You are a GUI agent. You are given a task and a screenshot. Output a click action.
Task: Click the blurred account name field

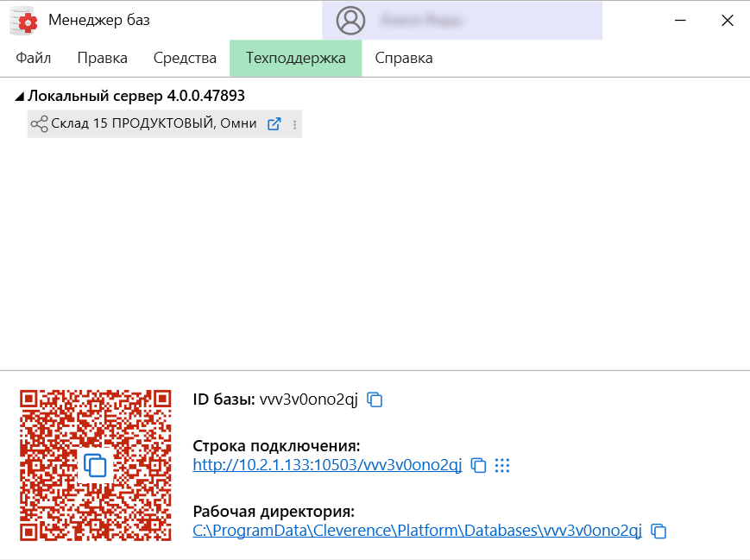pyautogui.click(x=421, y=21)
